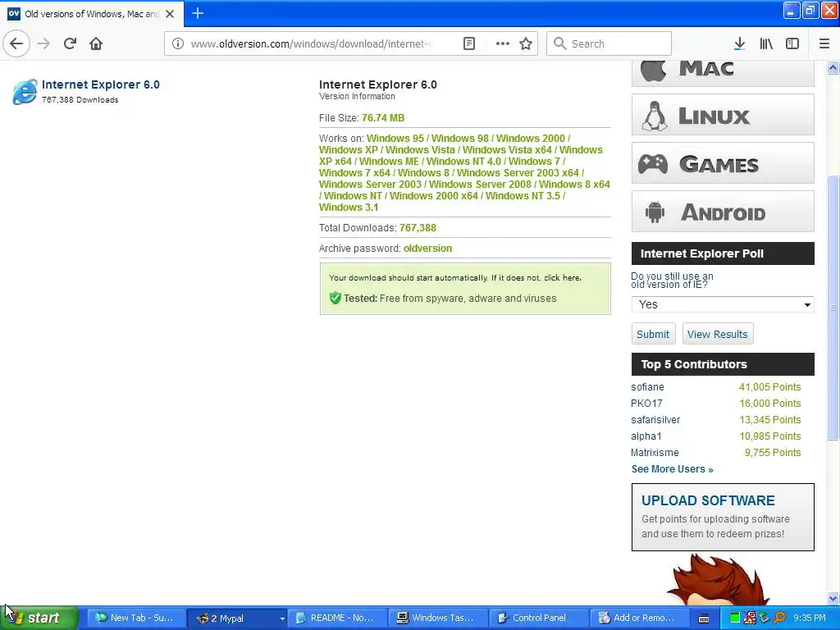The height and width of the screenshot is (630, 840).
Task: Close the Old versions of Windows tab
Action: point(170,14)
